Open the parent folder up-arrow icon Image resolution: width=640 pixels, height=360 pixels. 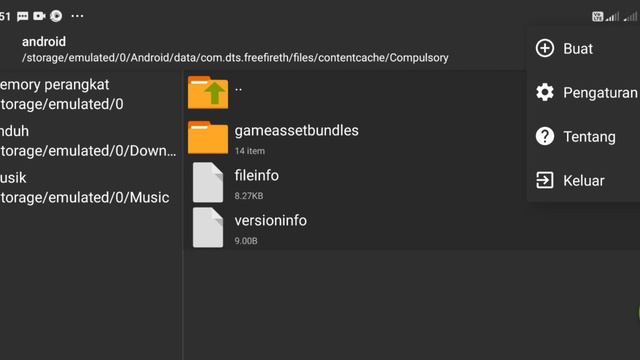(x=208, y=93)
